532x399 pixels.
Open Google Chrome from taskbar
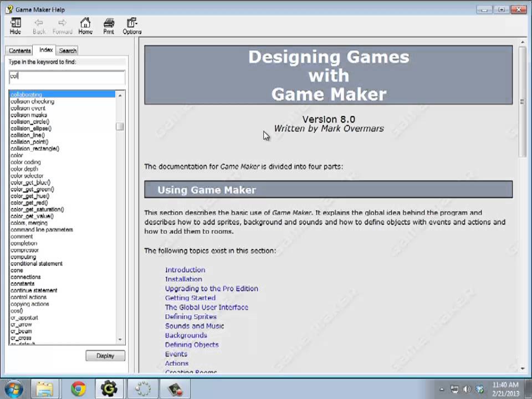coord(78,389)
